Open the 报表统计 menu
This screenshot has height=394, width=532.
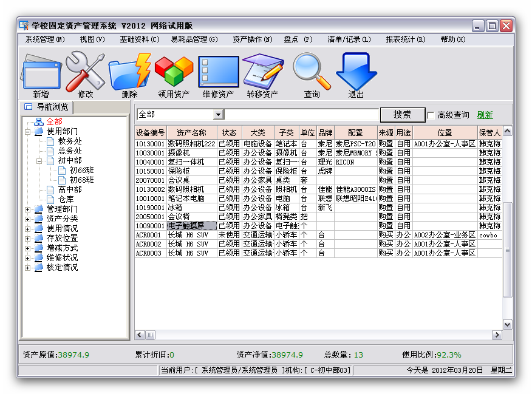pos(404,38)
